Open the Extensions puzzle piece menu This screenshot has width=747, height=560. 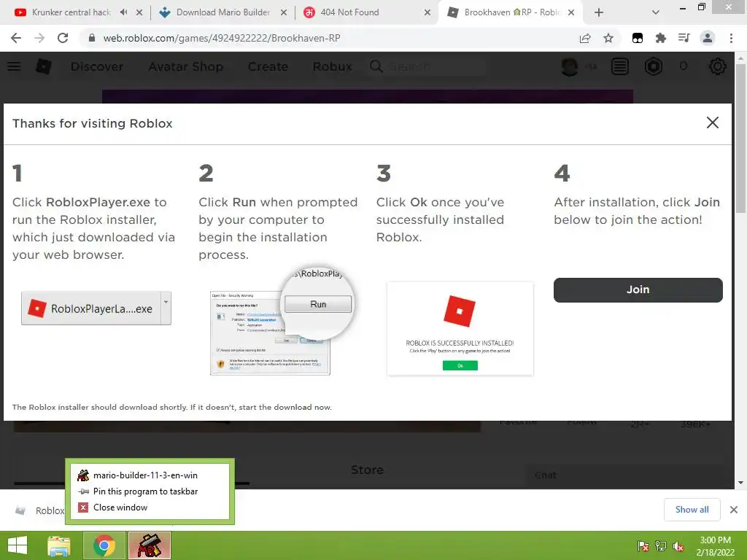[x=661, y=38]
